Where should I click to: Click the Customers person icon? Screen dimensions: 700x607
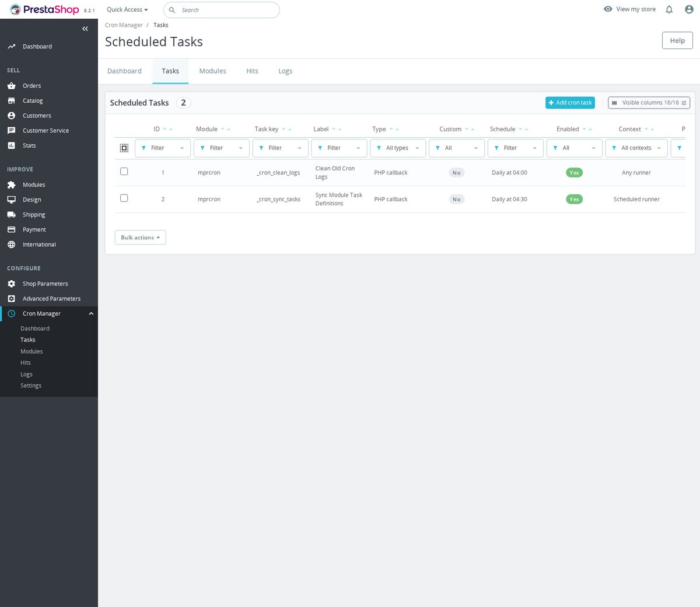[11, 116]
